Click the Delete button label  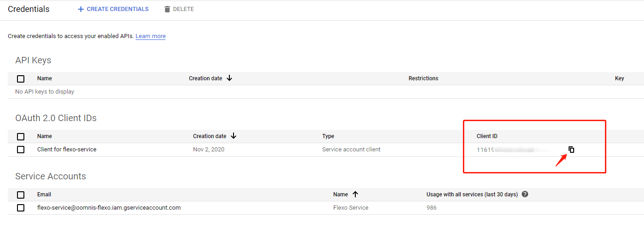click(x=183, y=9)
